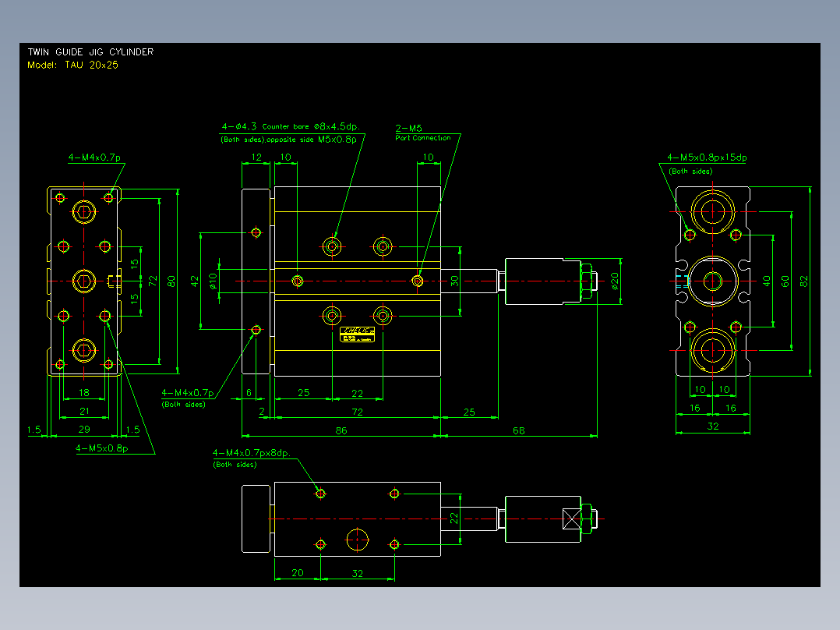Select the '30' dimension value

point(454,281)
